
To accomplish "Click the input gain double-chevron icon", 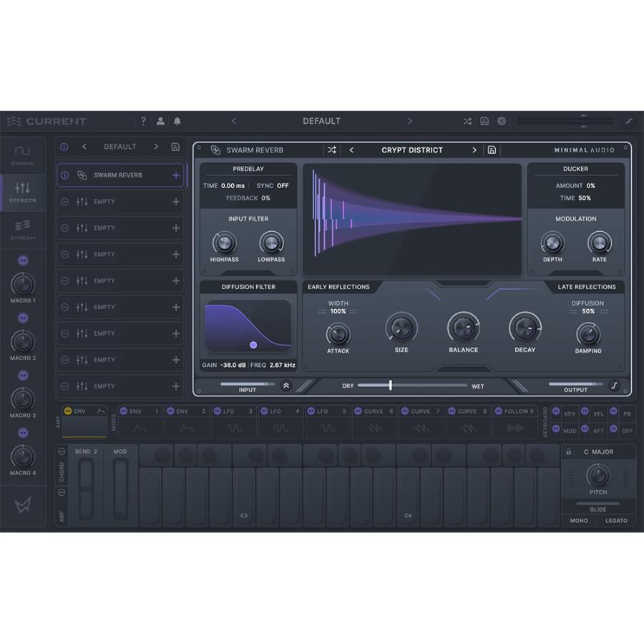I will pyautogui.click(x=286, y=385).
